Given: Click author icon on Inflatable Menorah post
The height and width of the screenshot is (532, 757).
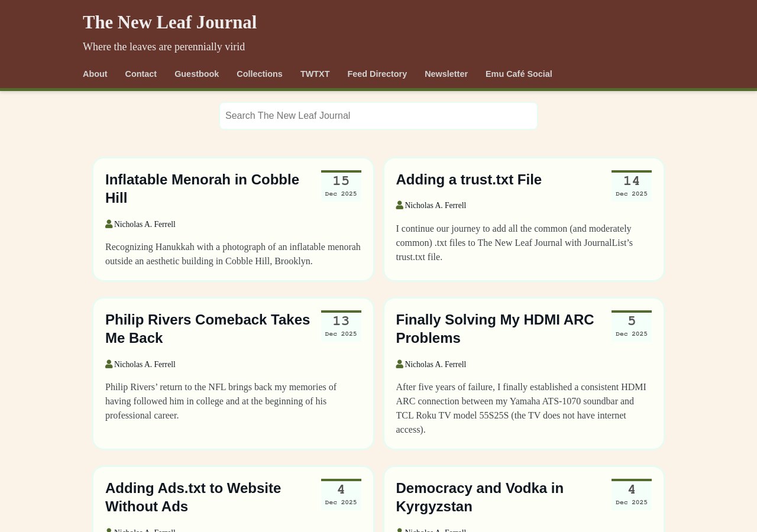Looking at the screenshot, I should coord(109,224).
